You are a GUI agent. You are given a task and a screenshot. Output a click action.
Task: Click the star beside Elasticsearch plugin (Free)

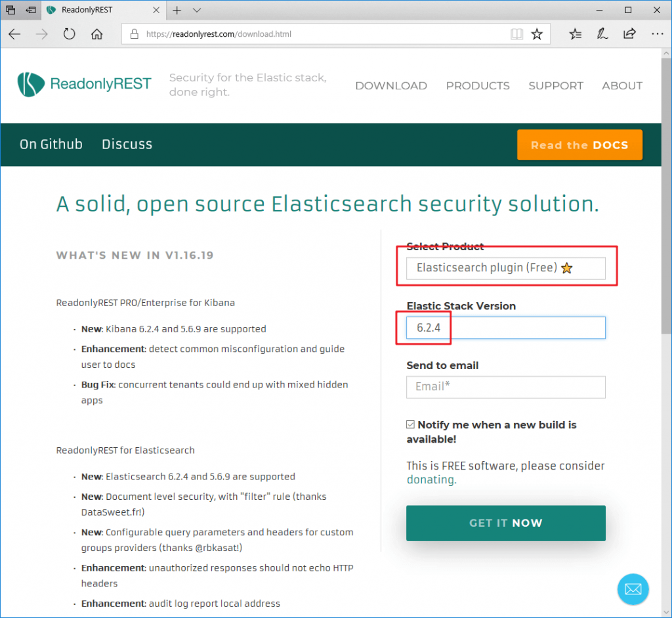[x=567, y=267]
